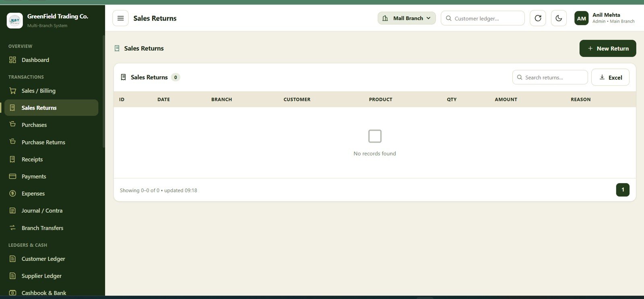
Task: Open Purchase Returns in sidebar
Action: click(51, 142)
